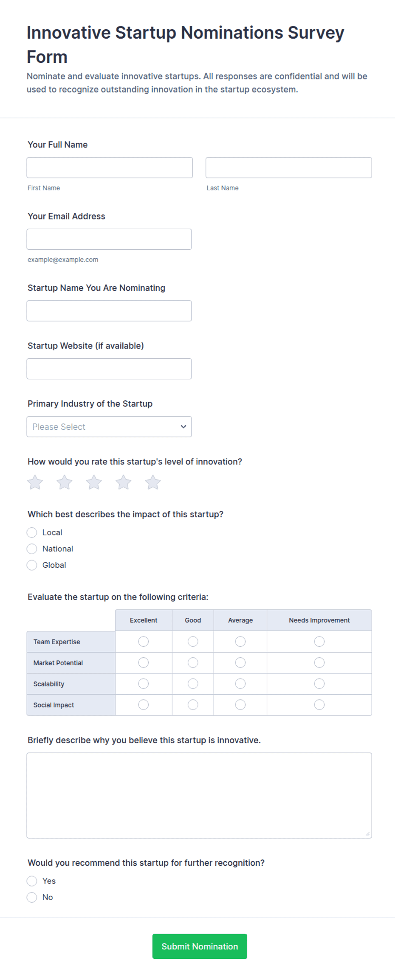Viewport: 395px width, 980px height.
Task: Mark Team Expertise as Excellent
Action: click(144, 642)
